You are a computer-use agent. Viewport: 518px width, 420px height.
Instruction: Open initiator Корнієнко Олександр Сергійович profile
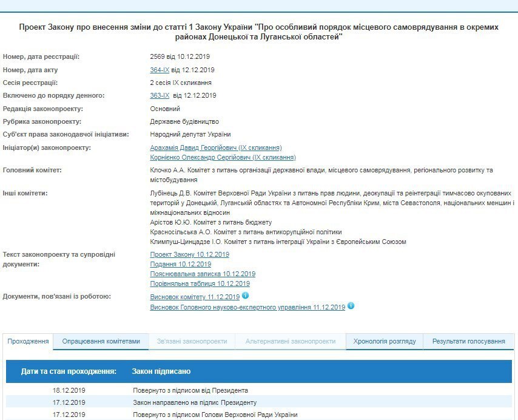click(x=223, y=157)
